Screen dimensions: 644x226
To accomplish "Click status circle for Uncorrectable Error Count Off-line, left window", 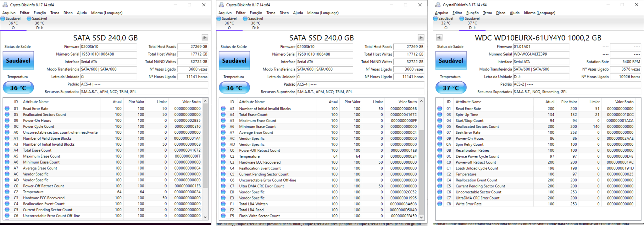I will tap(7, 216).
